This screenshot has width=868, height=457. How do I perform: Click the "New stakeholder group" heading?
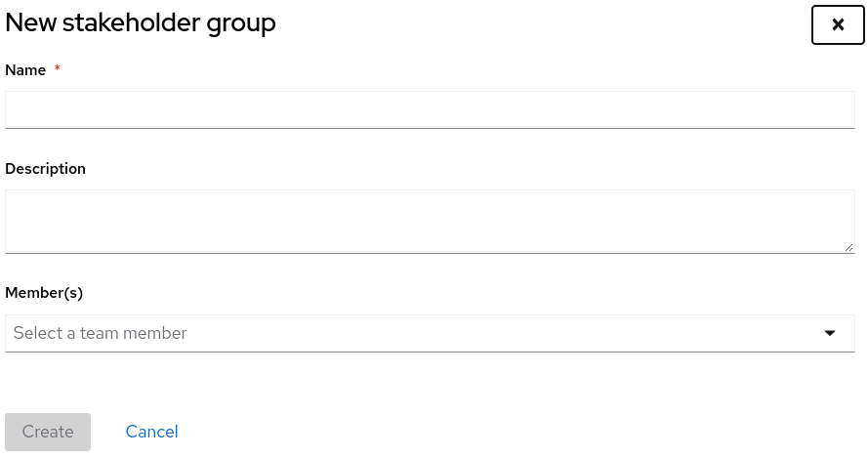coord(141,23)
